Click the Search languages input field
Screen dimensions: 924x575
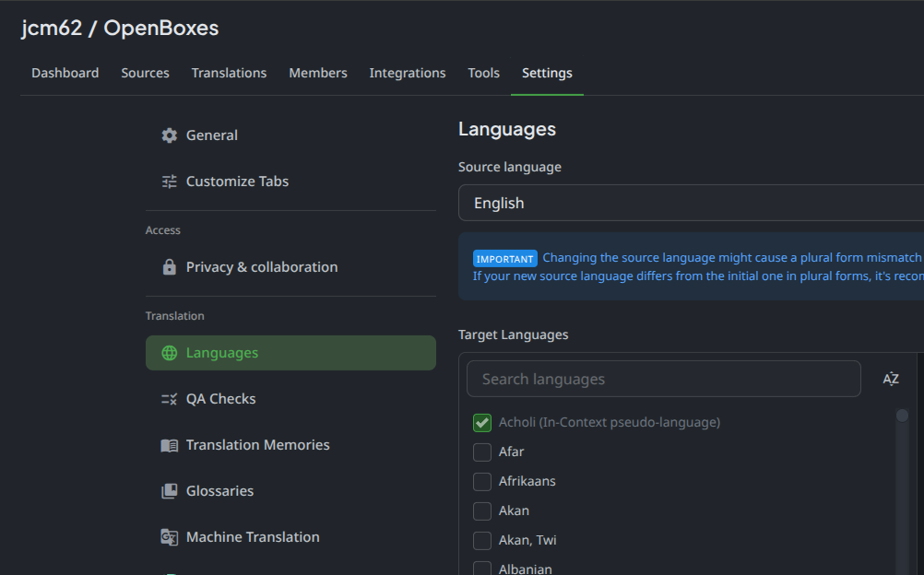click(x=663, y=379)
